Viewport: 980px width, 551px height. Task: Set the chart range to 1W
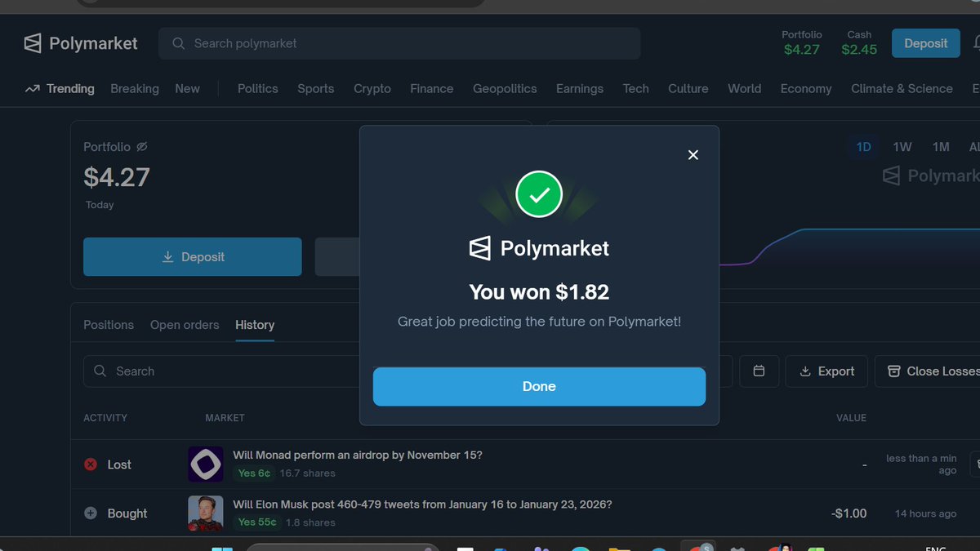point(902,147)
